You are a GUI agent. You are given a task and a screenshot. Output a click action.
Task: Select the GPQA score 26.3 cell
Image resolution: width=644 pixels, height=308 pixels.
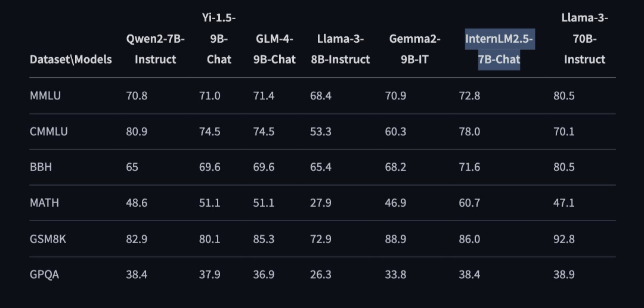tap(321, 274)
